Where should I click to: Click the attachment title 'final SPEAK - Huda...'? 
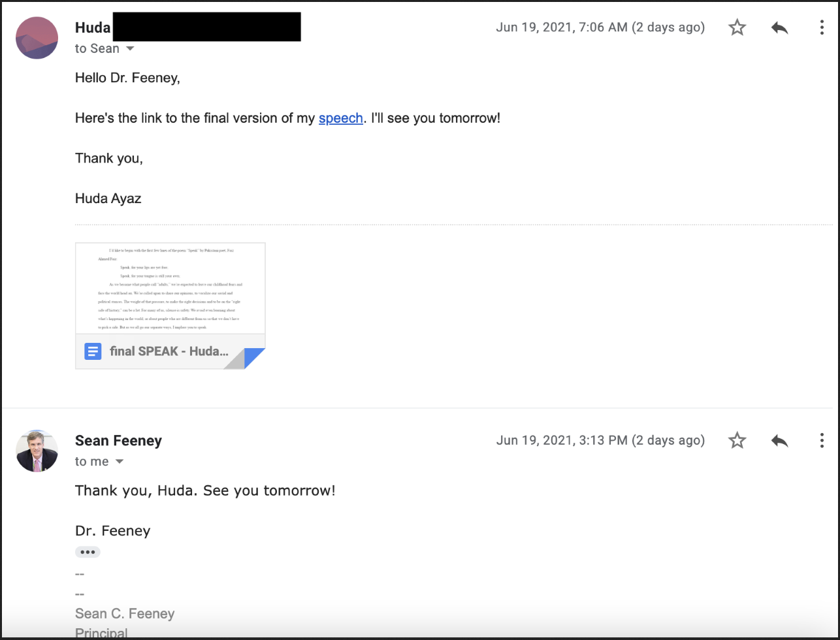click(170, 351)
